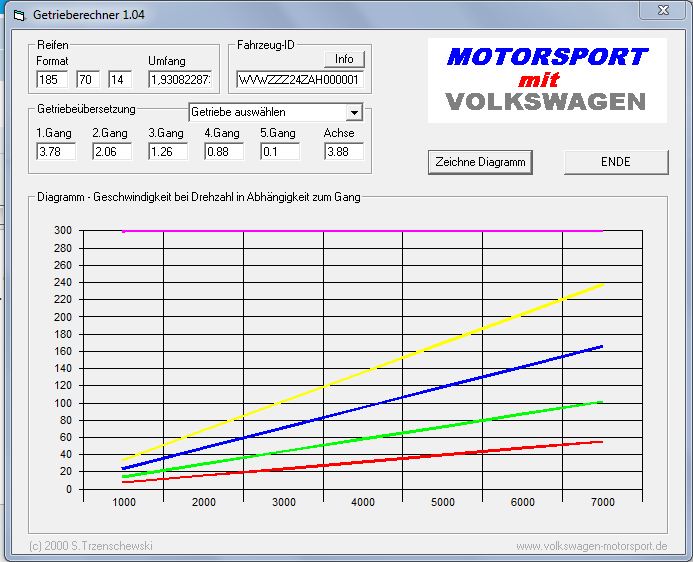Click into the Fahrzeug-ID text field
This screenshot has height=562, width=693.
pyautogui.click(x=300, y=80)
